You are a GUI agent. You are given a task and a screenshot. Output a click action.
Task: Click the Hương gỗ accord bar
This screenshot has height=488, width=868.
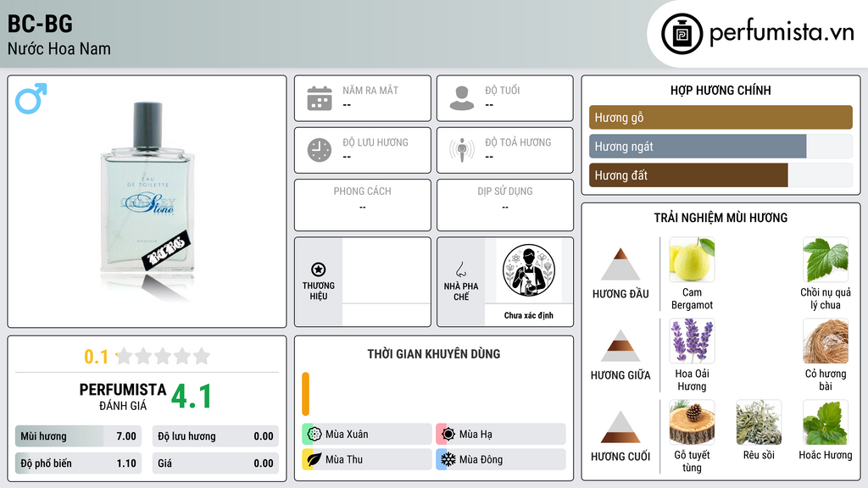pos(721,117)
